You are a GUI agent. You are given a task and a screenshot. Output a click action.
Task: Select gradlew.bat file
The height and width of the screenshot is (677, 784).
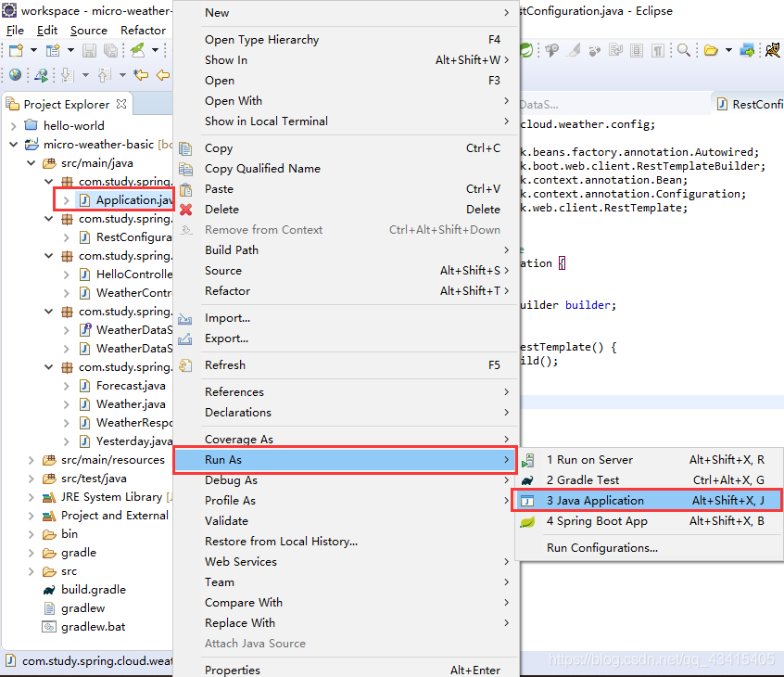(93, 627)
